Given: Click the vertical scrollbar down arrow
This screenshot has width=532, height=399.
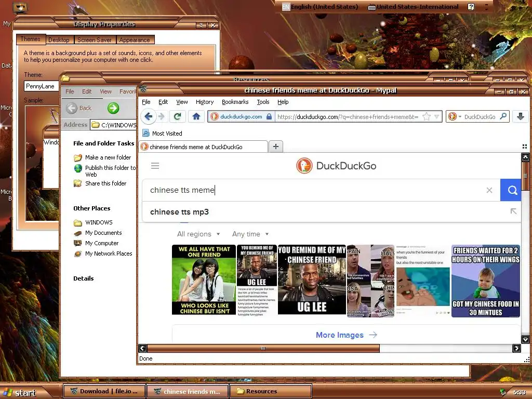Looking at the screenshot, I should 525,339.
